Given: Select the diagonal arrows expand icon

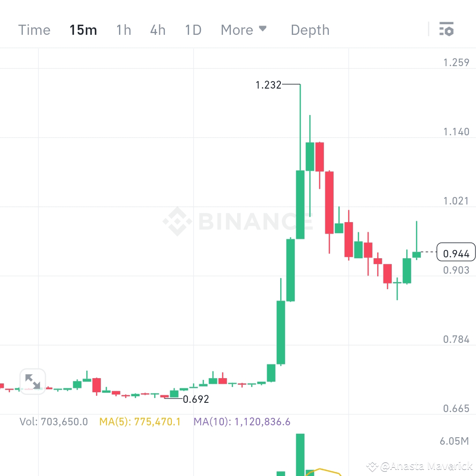Looking at the screenshot, I should (33, 381).
